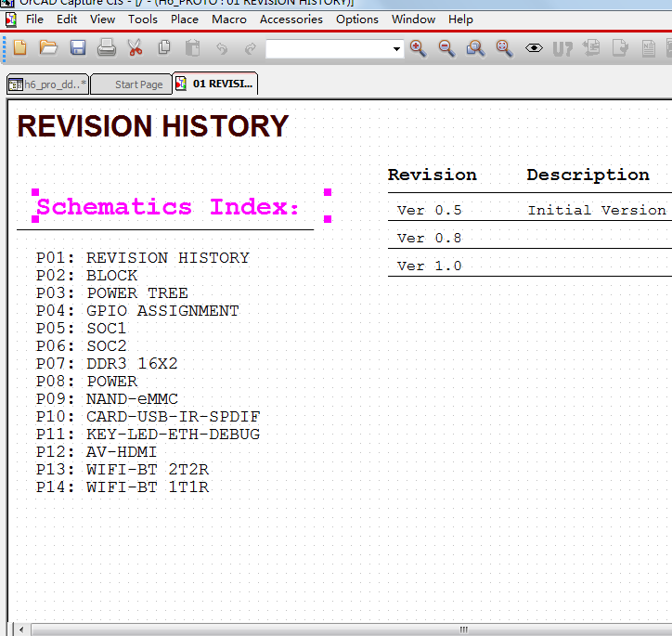
Task: Click the P09: NAND-eMMC entry
Action: click(x=107, y=399)
